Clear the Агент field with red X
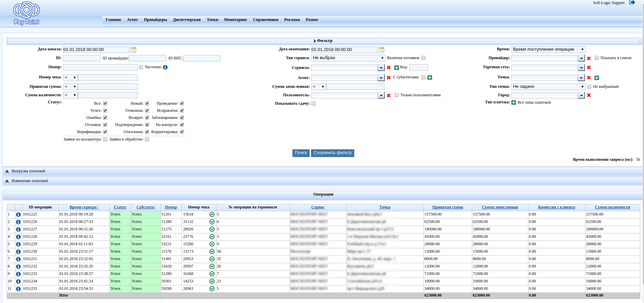The image size is (644, 303). [389, 78]
